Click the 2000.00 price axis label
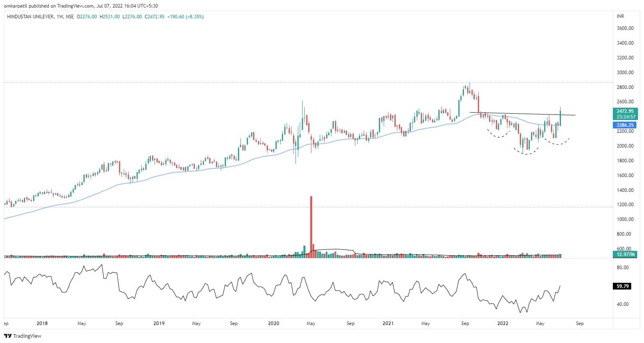Screen dimensions: 644x343 [x=625, y=146]
